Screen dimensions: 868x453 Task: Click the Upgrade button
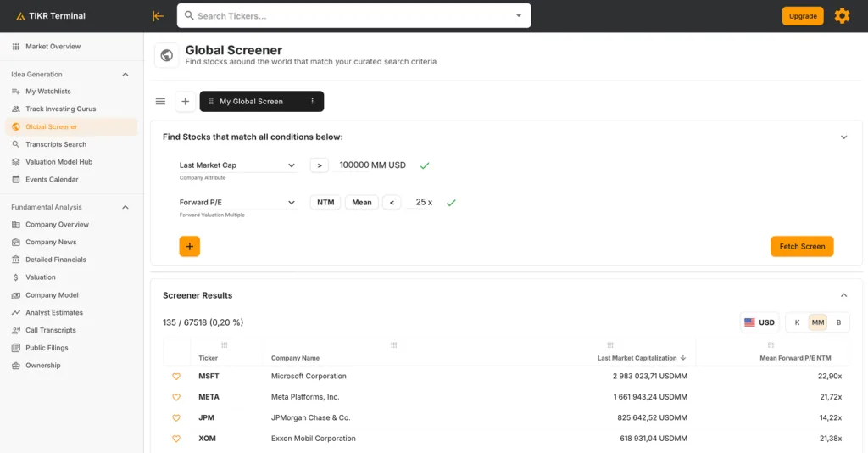pos(802,16)
